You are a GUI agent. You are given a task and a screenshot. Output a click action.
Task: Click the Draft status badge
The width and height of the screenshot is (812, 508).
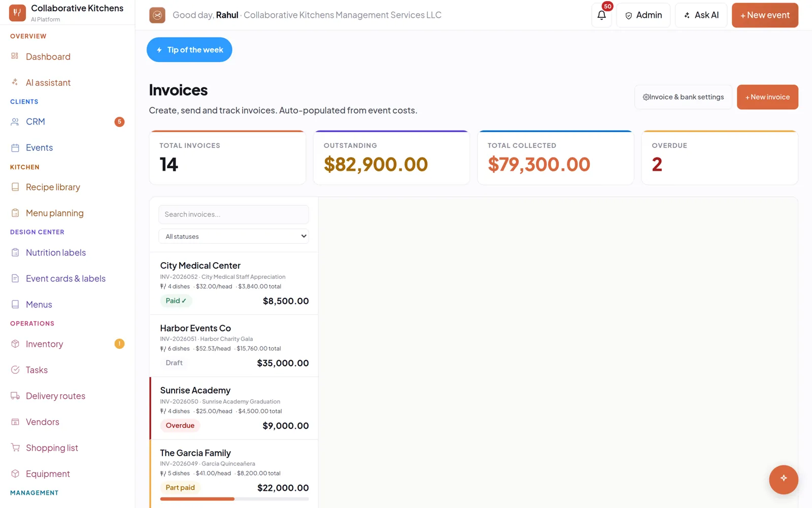pos(174,363)
